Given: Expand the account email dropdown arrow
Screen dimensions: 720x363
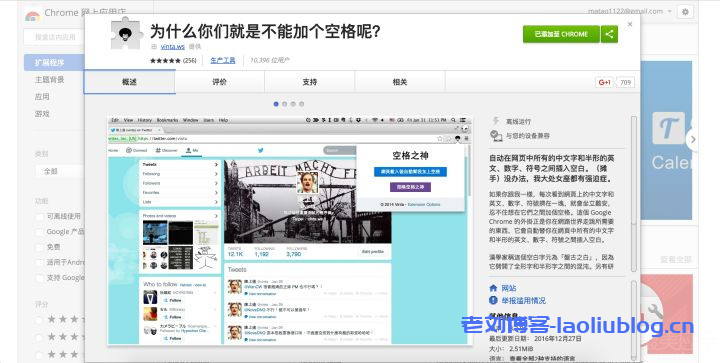Looking at the screenshot, I should [x=670, y=11].
